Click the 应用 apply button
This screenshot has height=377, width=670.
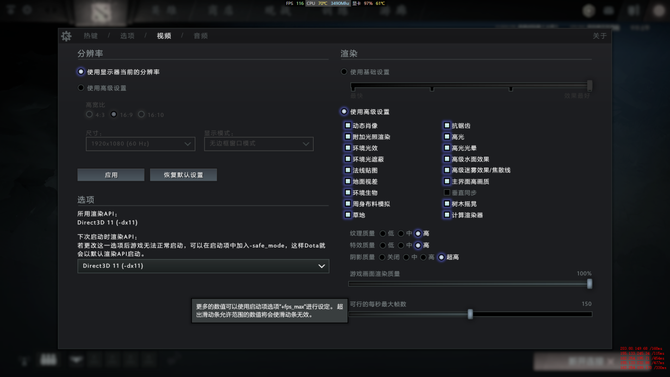tap(111, 175)
